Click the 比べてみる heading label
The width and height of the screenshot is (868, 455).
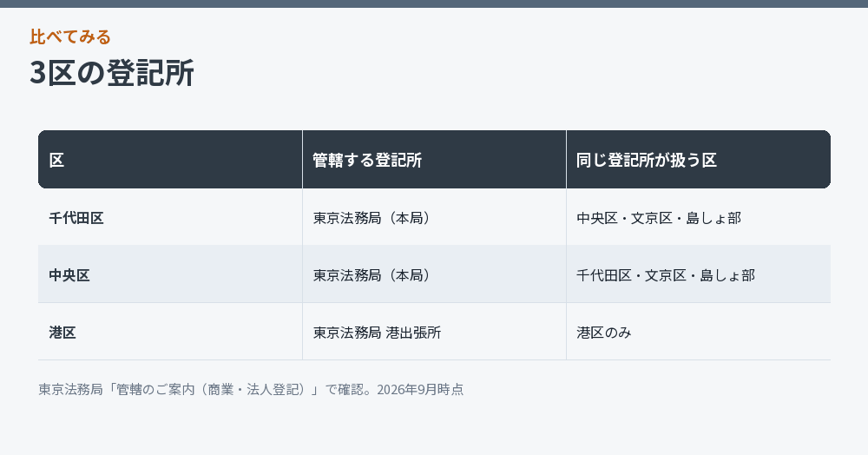tap(70, 37)
